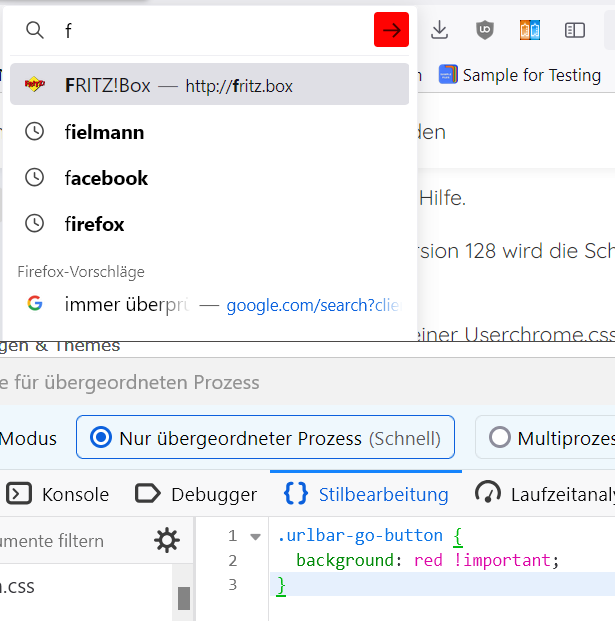
Task: Collapse the .urlbar-go-button rule fold arrow
Action: point(255,536)
